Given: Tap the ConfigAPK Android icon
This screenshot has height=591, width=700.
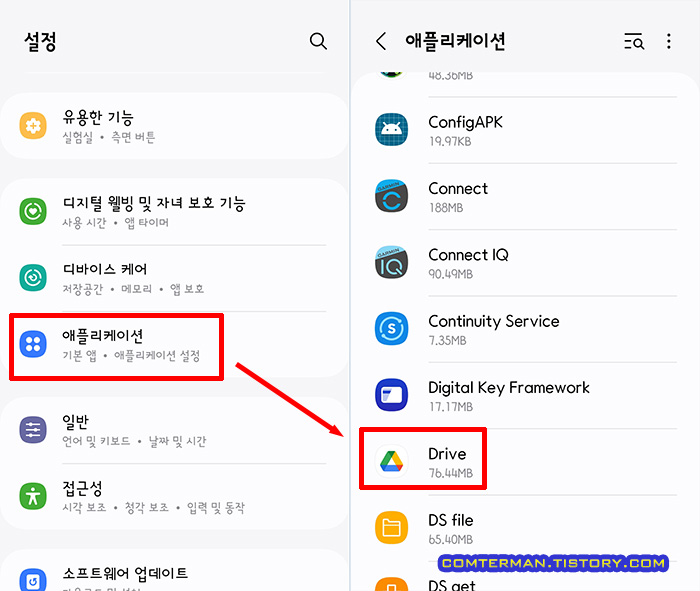Looking at the screenshot, I should 392,129.
